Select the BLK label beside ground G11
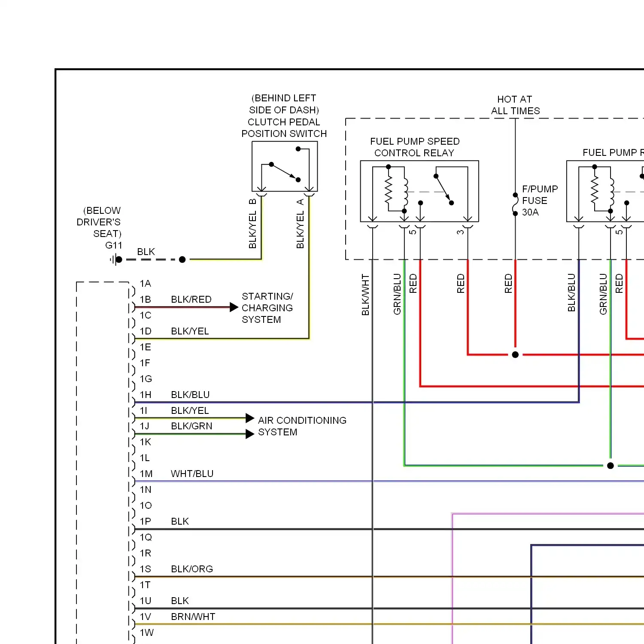The width and height of the screenshot is (644, 644). 146,252
